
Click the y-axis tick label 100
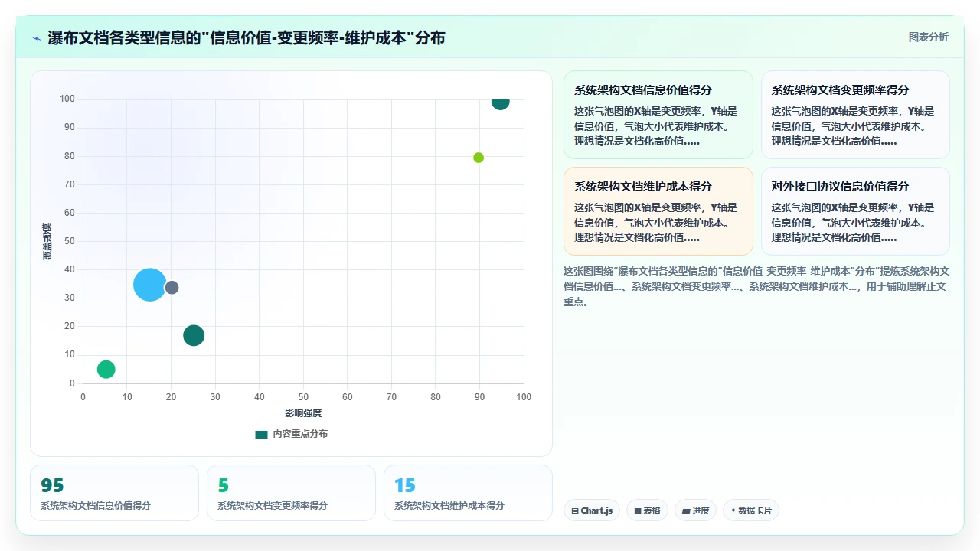(67, 99)
